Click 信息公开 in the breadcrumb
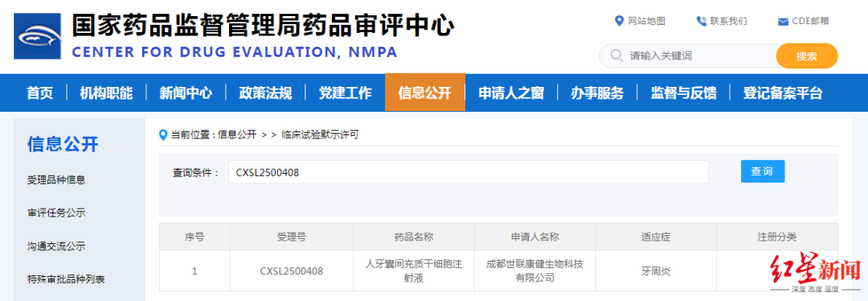 (x=237, y=134)
